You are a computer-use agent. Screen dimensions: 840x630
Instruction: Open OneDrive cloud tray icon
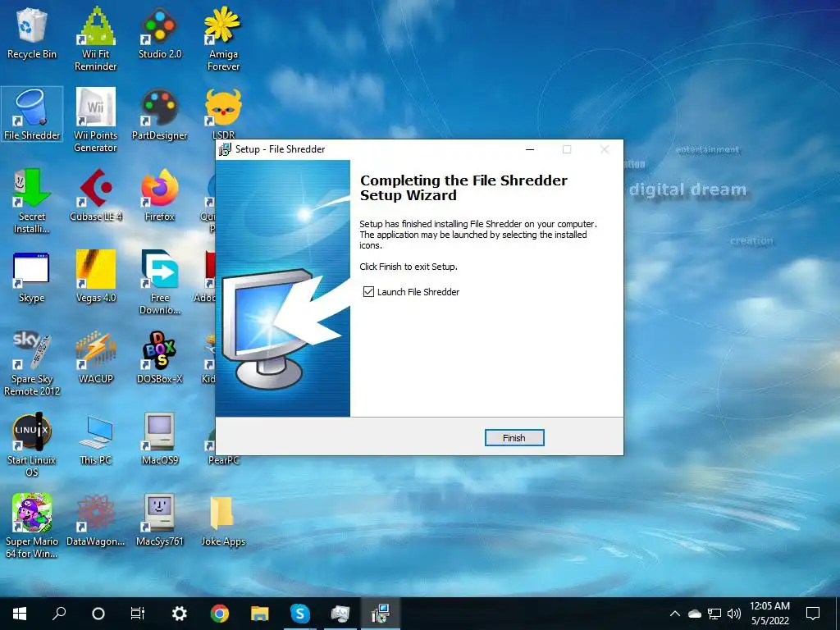point(694,614)
